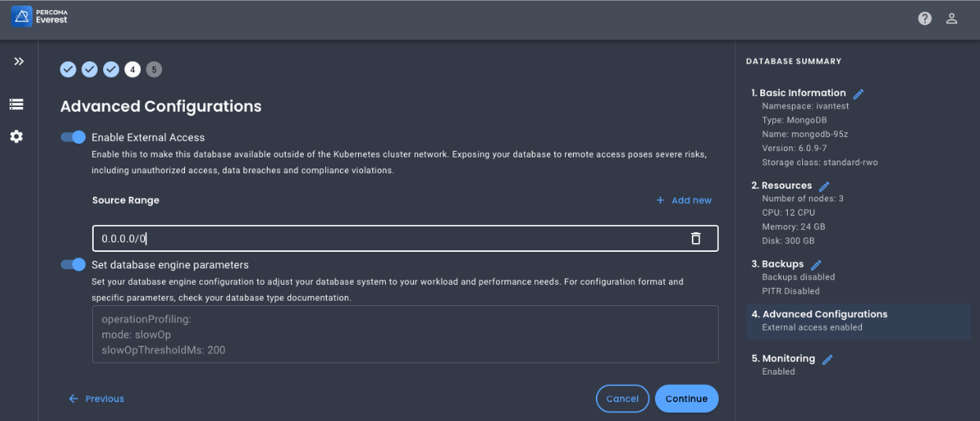The image size is (980, 421).
Task: Go to completed step one indicator
Action: 68,70
